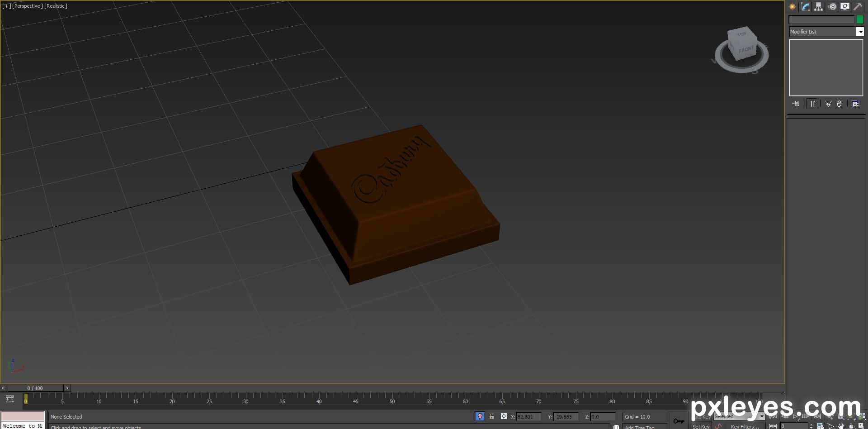Toggle Absolute/Offset transform type-in mode
This screenshot has height=429, width=868.
(504, 416)
